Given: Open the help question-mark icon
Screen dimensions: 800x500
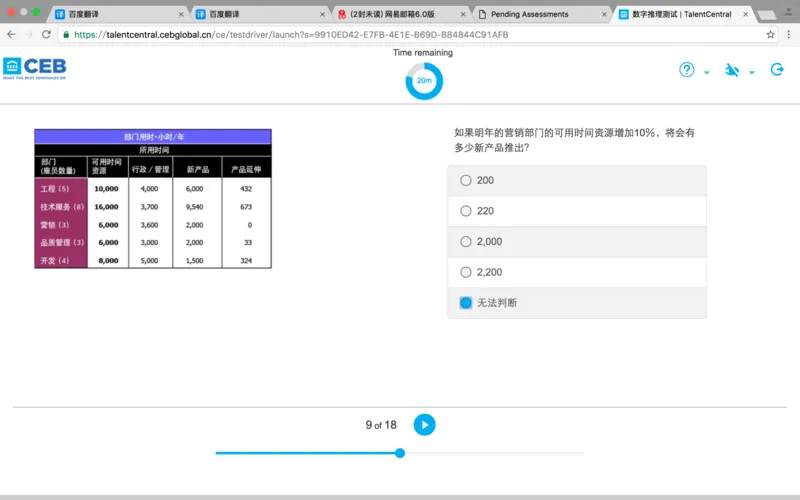Looking at the screenshot, I should click(x=686, y=70).
